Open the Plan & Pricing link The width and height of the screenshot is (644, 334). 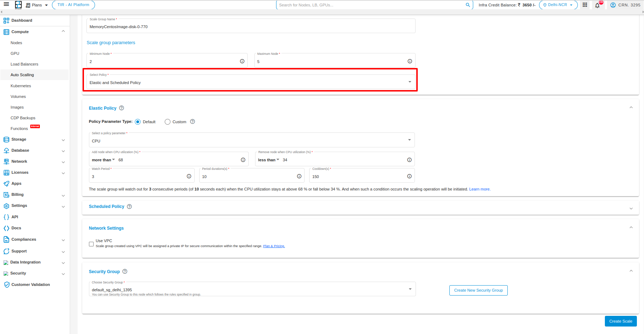(x=274, y=246)
